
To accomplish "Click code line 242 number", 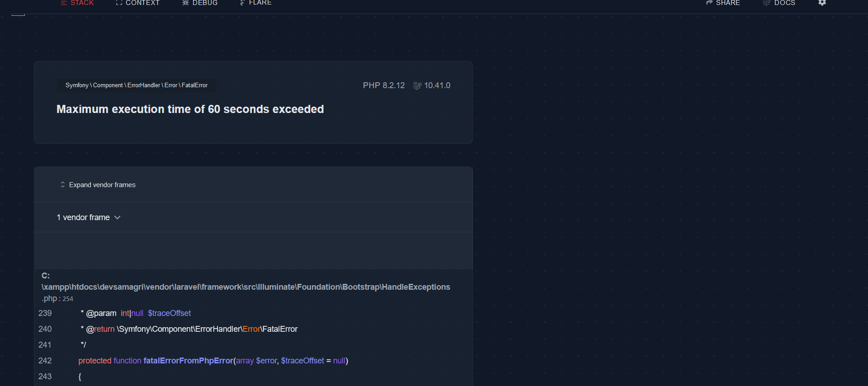I will [x=45, y=361].
